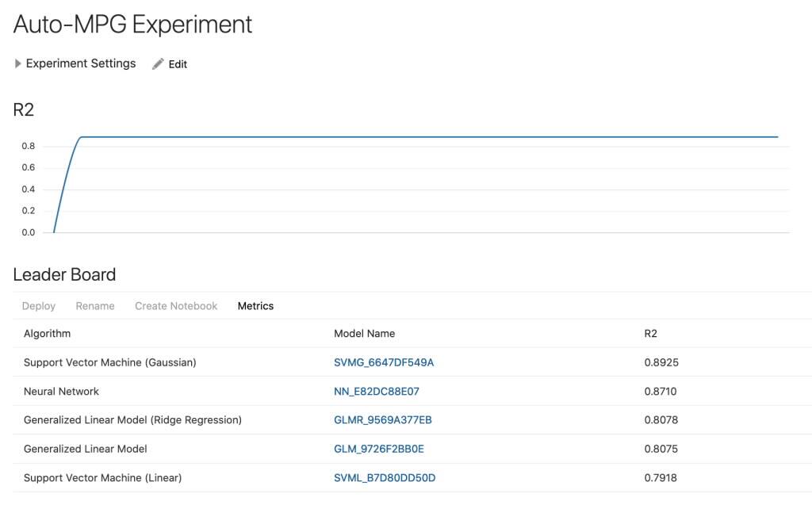Open model GLMR_9569A377EB
The image size is (812, 509).
point(383,420)
